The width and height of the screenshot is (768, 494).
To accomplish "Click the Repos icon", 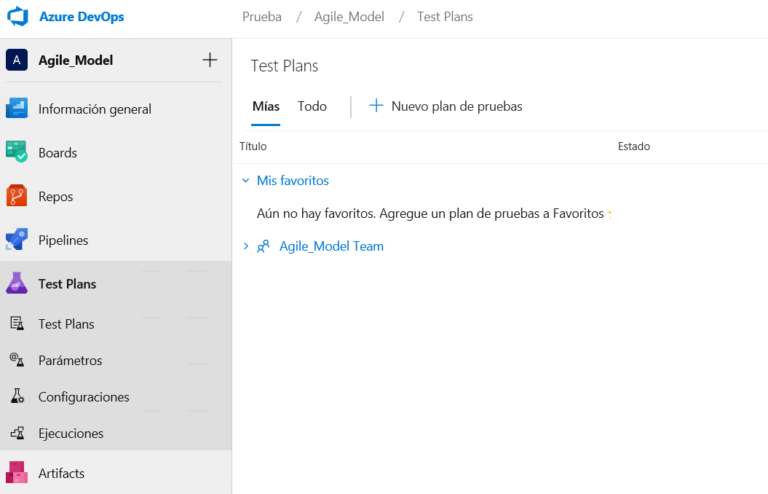I will click(x=17, y=196).
